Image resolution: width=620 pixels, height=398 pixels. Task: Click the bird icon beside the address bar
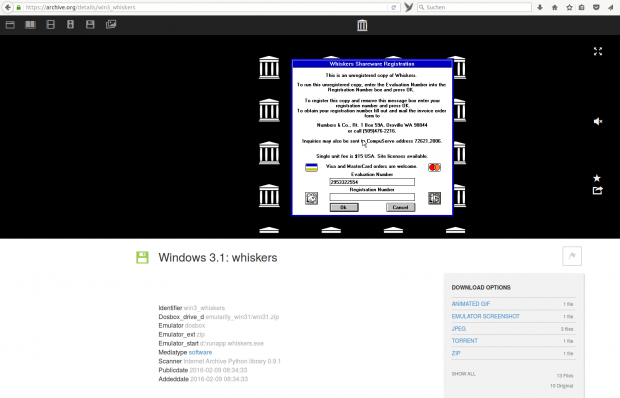point(409,7)
